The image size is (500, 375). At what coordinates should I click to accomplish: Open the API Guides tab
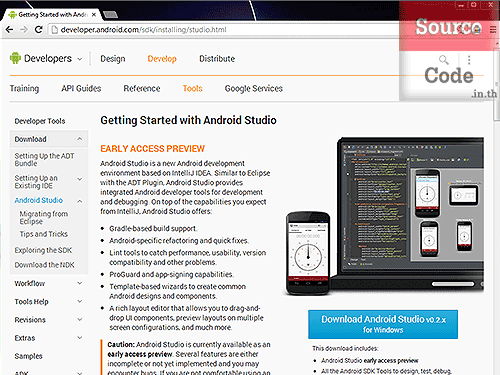(81, 88)
